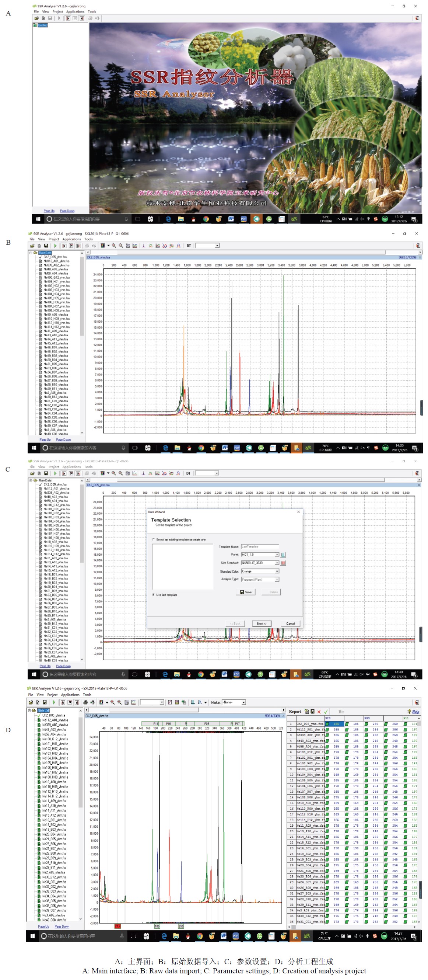Click the Template Name field in Run Wizard
The image size is (428, 980).
pyautogui.click(x=260, y=547)
